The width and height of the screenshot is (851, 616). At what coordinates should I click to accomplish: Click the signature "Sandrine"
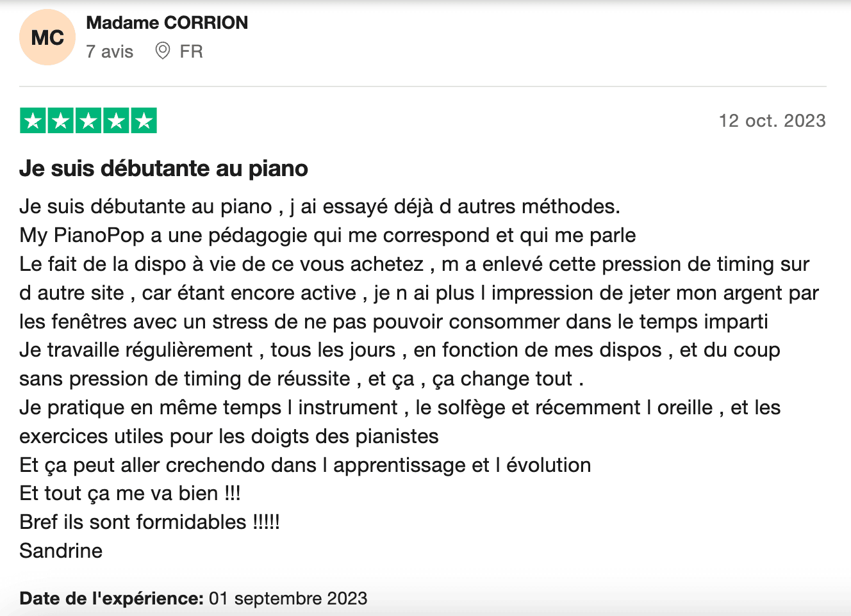point(61,551)
